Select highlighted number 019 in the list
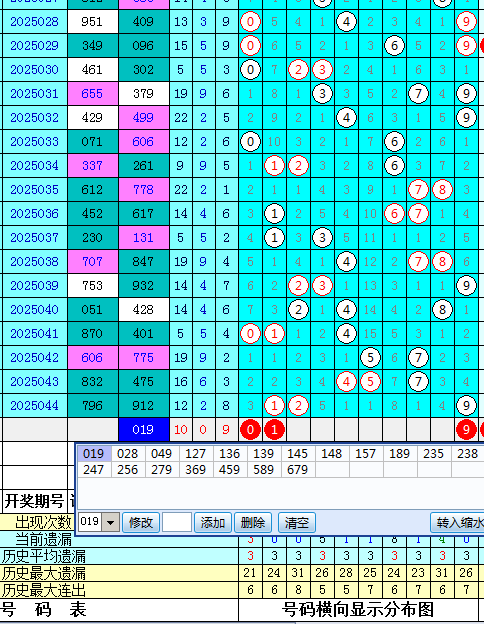The width and height of the screenshot is (484, 624). click(x=94, y=454)
